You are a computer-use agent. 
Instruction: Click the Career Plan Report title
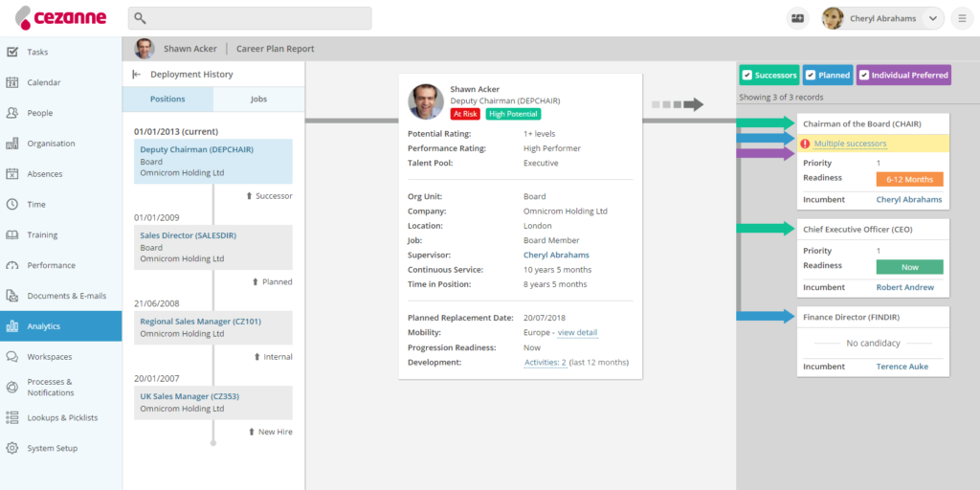tap(275, 49)
